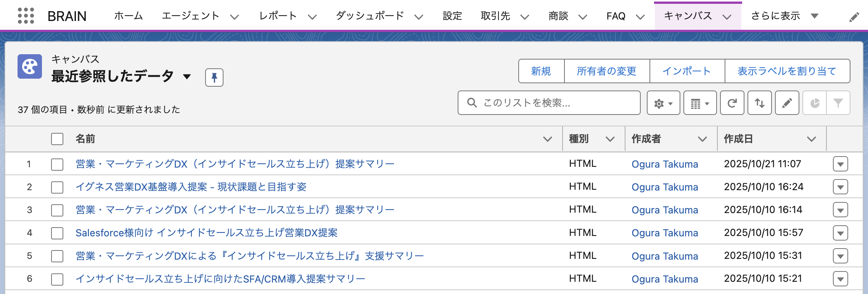Click the list search field

click(x=549, y=103)
